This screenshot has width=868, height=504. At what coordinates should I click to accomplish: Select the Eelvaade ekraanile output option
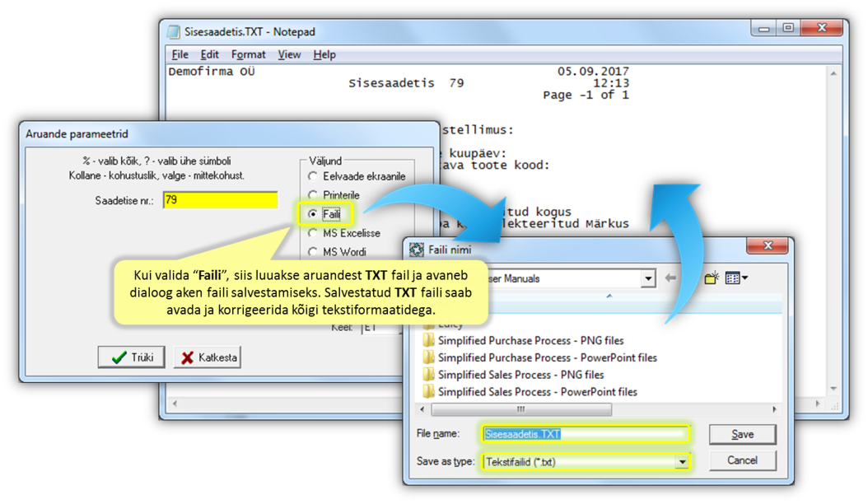point(357,176)
